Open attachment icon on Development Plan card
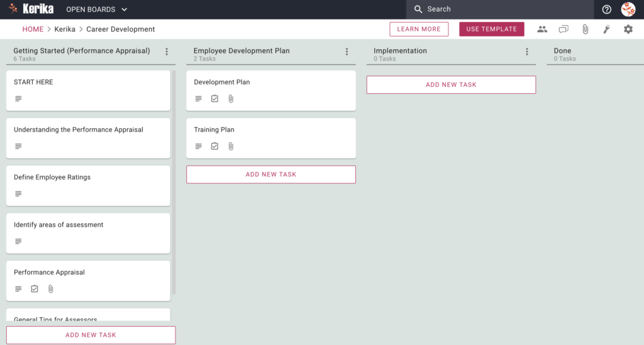Image resolution: width=644 pixels, height=345 pixels. click(231, 99)
